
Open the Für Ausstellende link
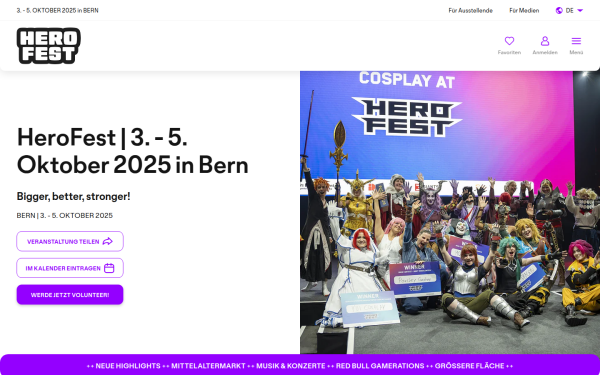[470, 11]
